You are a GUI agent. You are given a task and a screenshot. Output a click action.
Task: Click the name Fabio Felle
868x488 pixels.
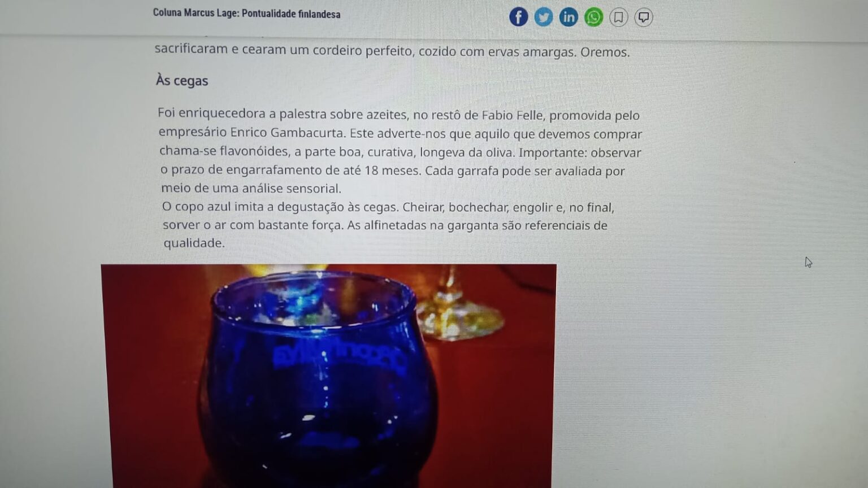[x=513, y=115]
